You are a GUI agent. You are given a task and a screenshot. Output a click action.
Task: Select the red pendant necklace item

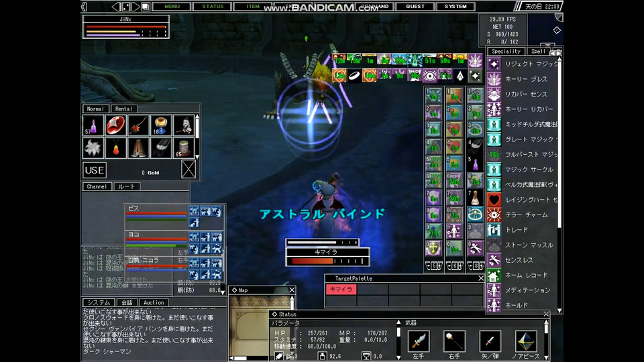pos(116,147)
